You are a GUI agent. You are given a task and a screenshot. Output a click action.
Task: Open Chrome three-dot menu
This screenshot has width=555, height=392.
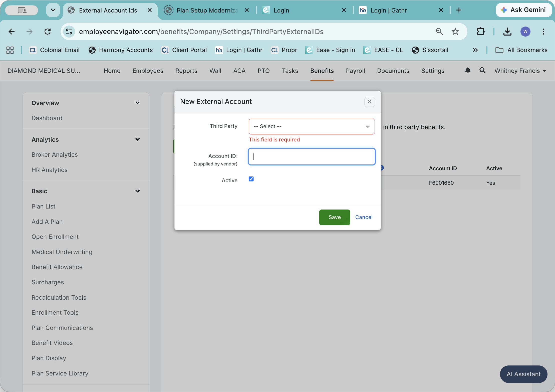[543, 32]
